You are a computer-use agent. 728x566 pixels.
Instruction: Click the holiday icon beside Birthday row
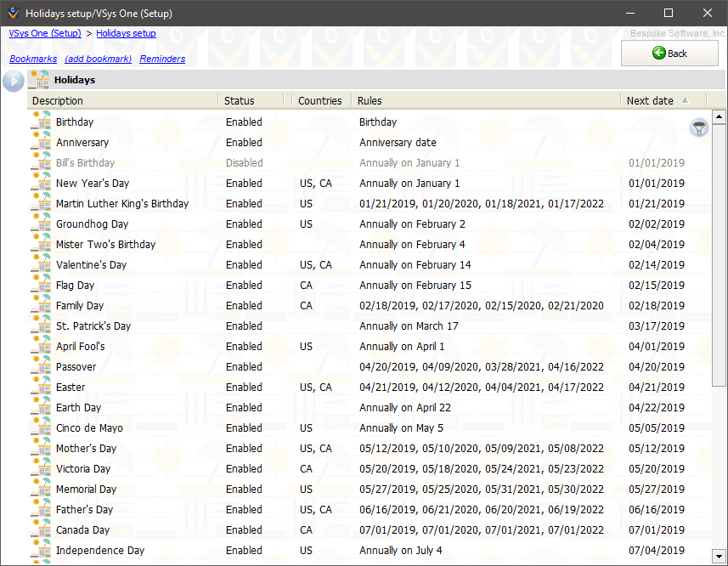(41, 122)
